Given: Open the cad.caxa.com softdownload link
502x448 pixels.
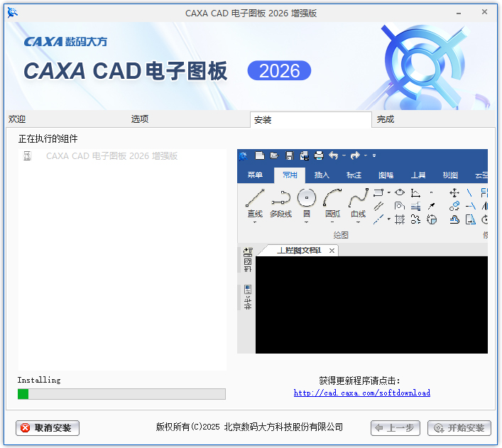Looking at the screenshot, I should (x=362, y=393).
